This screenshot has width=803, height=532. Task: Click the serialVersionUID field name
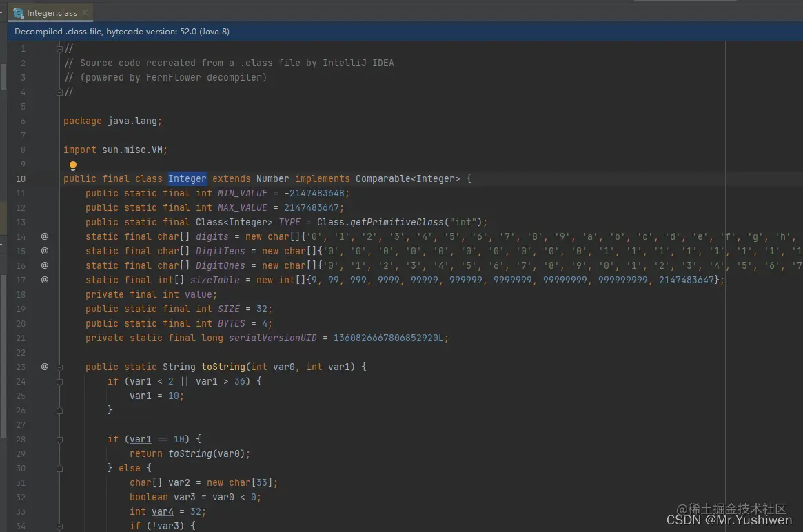[x=273, y=338]
